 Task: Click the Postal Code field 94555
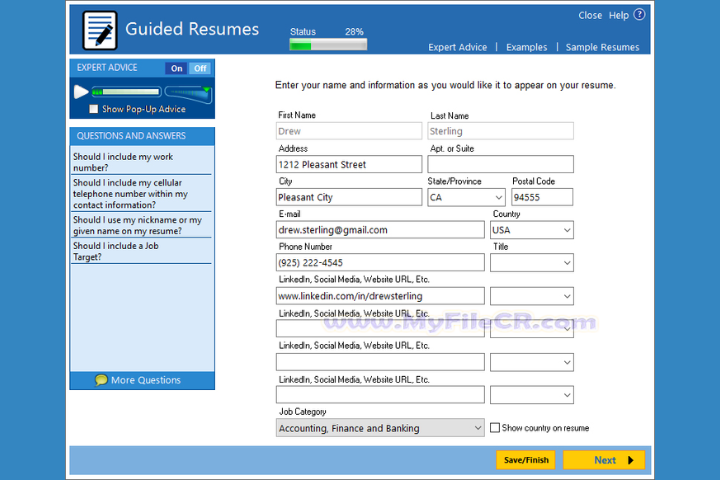[542, 197]
